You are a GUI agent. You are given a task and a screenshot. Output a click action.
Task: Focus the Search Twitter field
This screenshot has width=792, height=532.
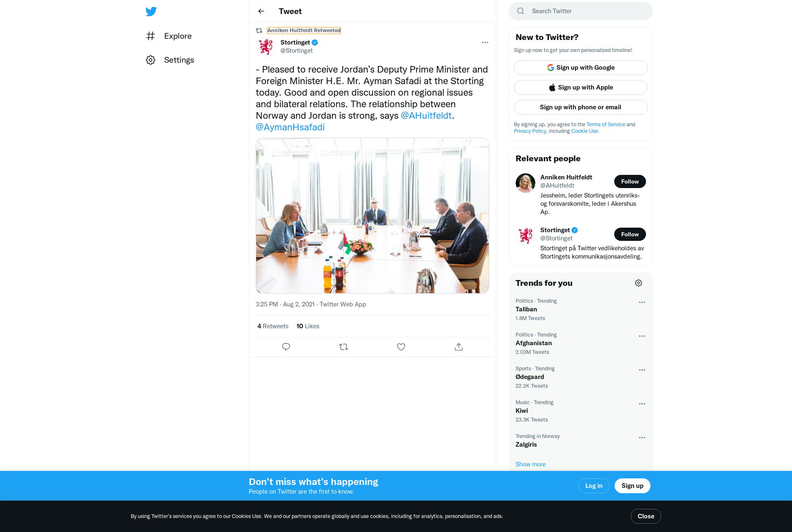click(x=580, y=11)
